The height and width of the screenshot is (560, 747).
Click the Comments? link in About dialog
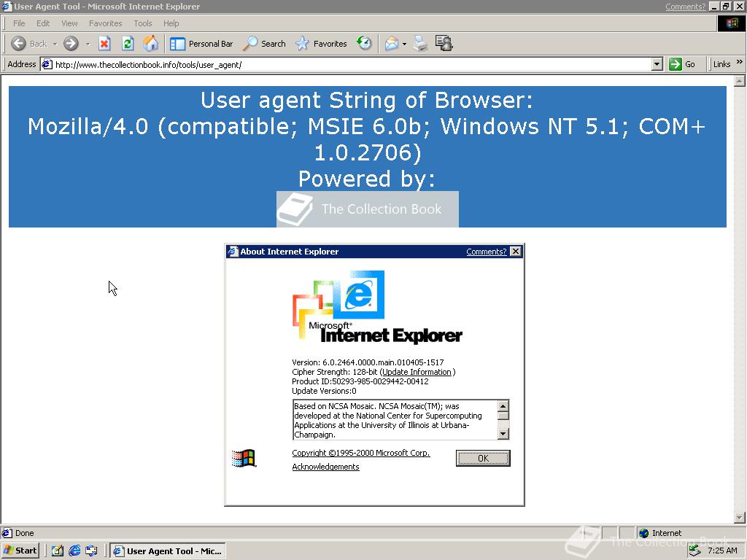click(486, 252)
